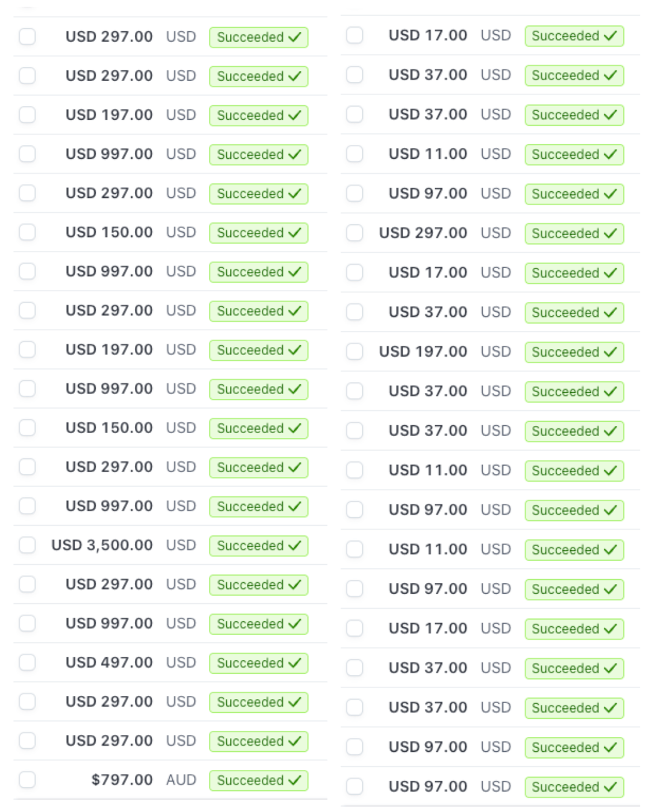
Task: Select the checkbox of the last USD 11.00 payment
Action: pos(354,549)
